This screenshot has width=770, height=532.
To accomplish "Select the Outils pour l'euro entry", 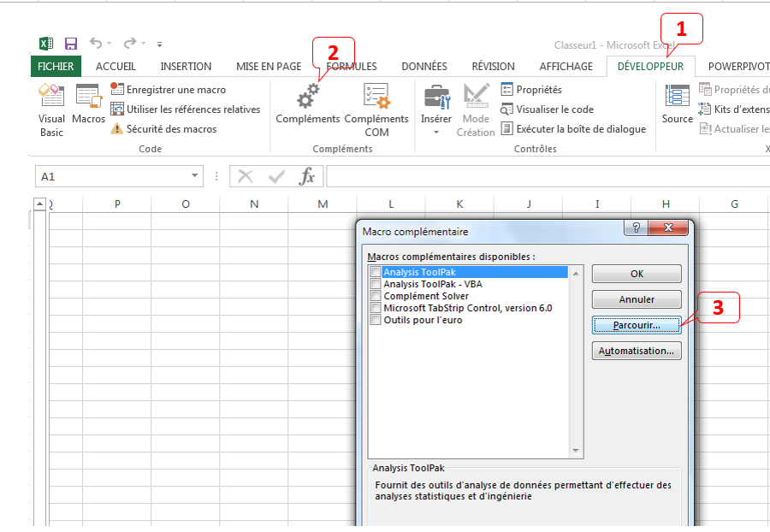I will point(423,320).
